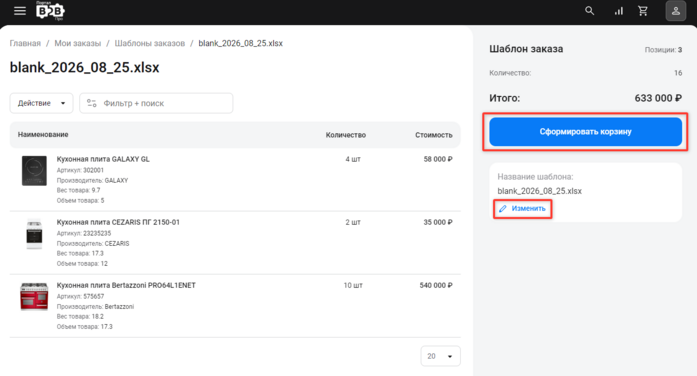The image size is (697, 376).
Task: Expand the Действие dropdown
Action: tap(41, 103)
